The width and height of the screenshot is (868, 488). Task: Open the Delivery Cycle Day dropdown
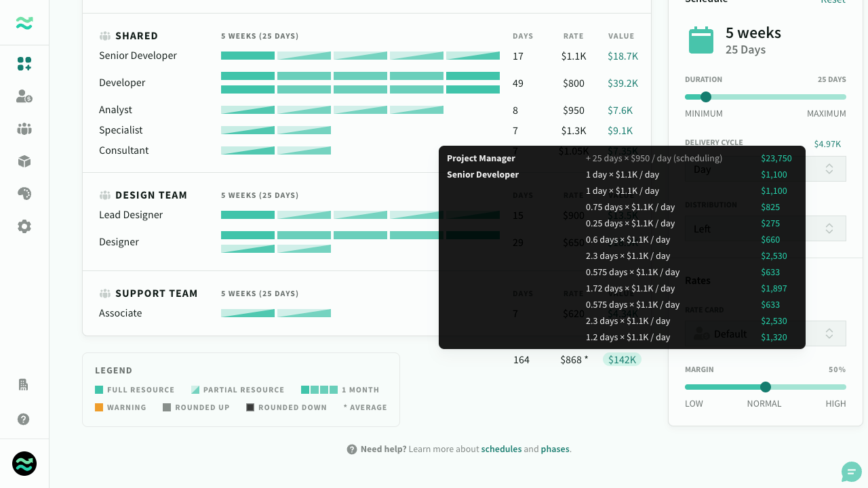click(x=766, y=169)
